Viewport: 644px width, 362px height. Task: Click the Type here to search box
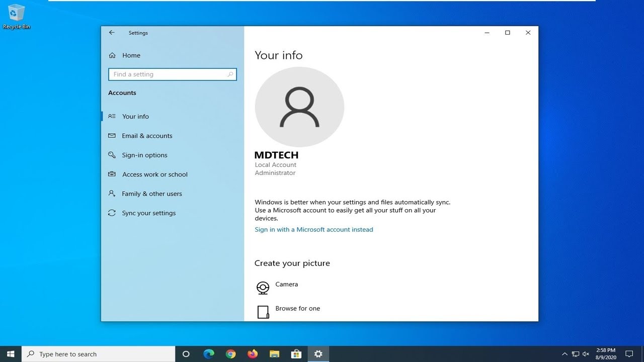click(99, 354)
